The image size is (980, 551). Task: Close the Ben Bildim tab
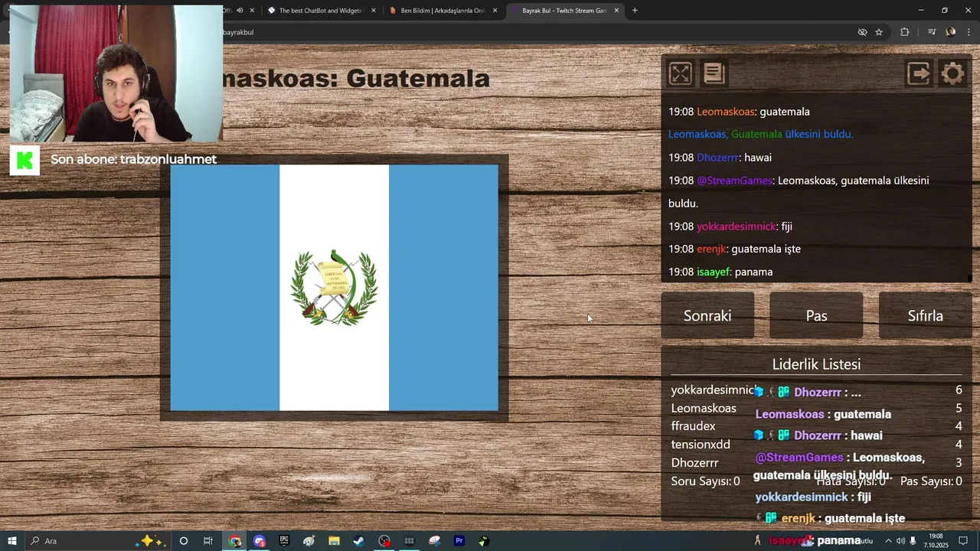pos(495,11)
